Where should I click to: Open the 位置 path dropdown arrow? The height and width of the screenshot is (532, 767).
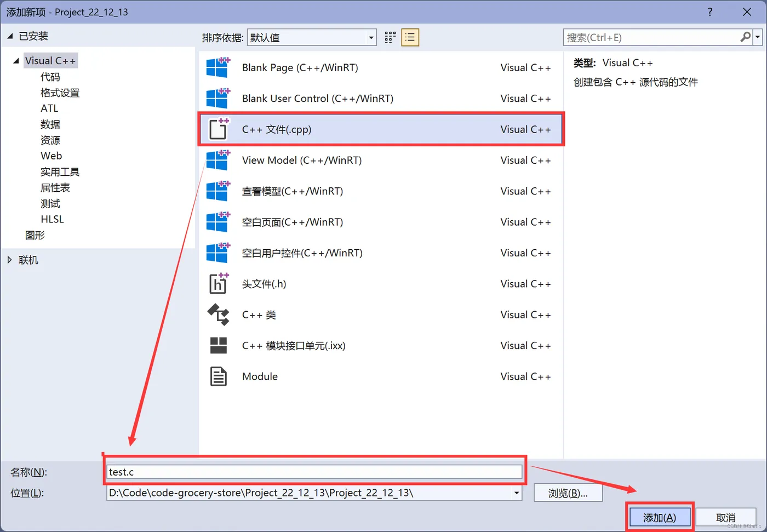coord(516,493)
